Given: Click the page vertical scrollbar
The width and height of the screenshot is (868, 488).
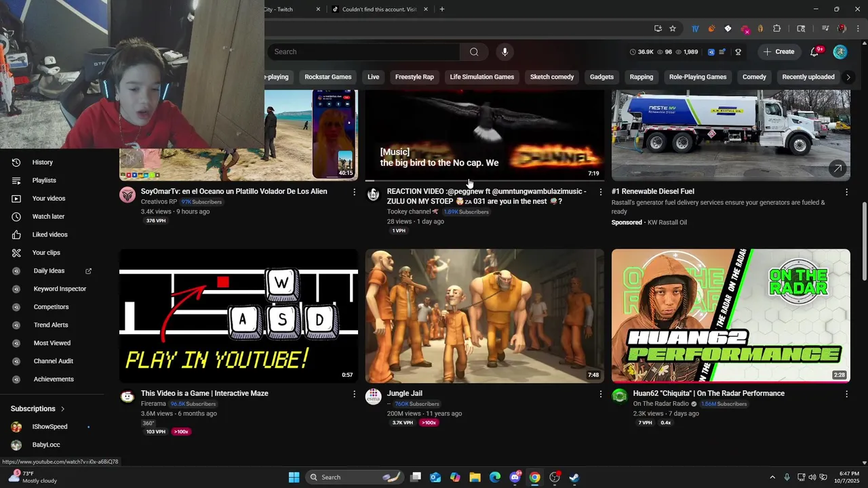Looking at the screenshot, I should (x=864, y=241).
